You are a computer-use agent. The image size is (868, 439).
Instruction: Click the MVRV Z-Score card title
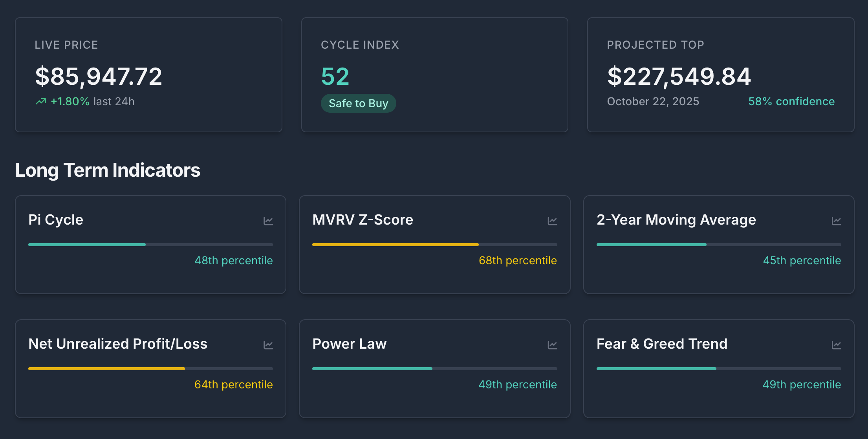coord(363,220)
